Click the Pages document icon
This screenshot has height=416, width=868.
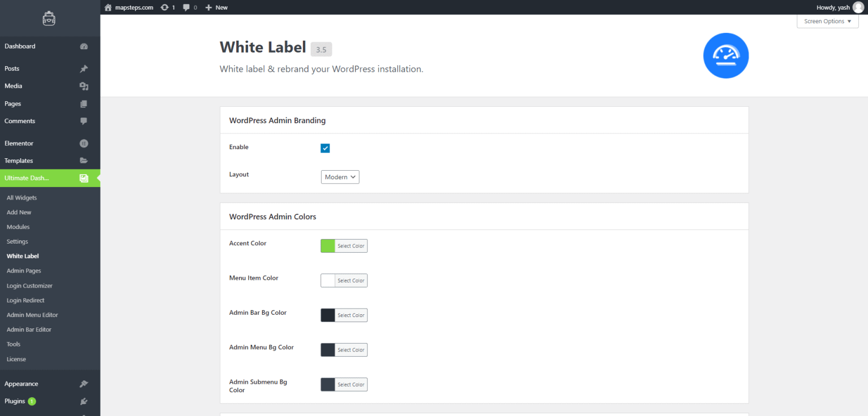(x=84, y=103)
